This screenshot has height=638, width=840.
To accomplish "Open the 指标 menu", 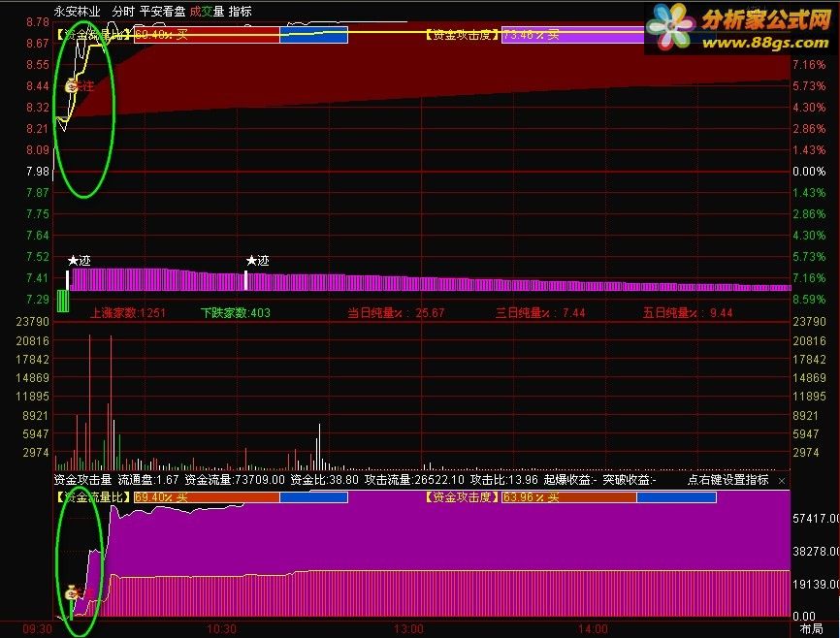I will (240, 12).
